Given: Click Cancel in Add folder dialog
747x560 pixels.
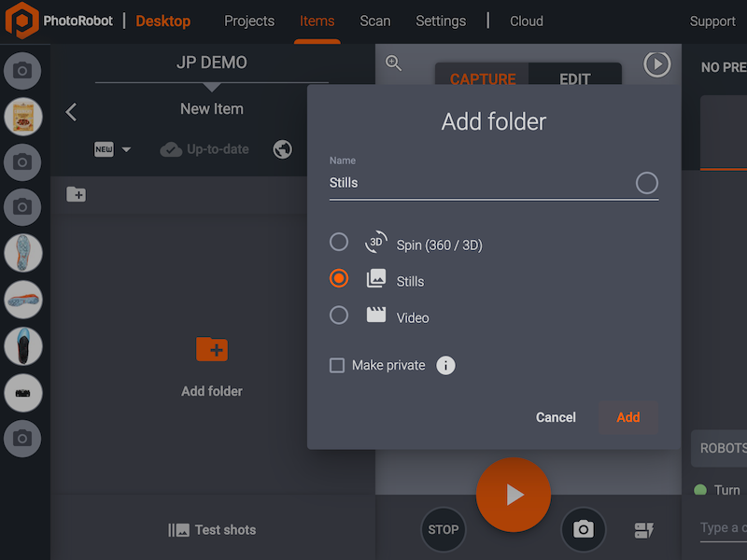Looking at the screenshot, I should [556, 417].
